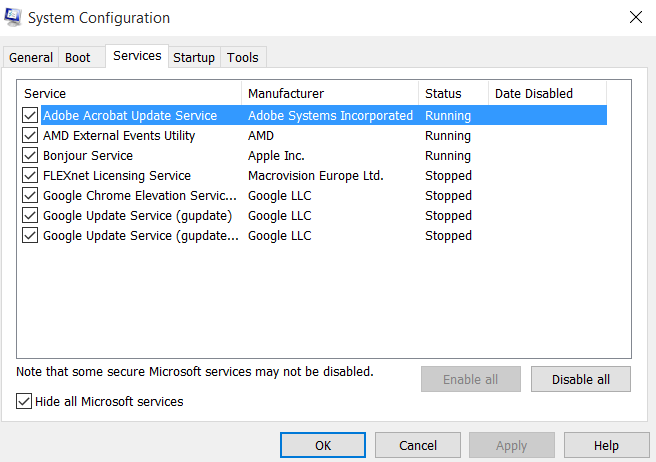The height and width of the screenshot is (462, 656).
Task: Switch to the General tab
Action: pyautogui.click(x=31, y=58)
